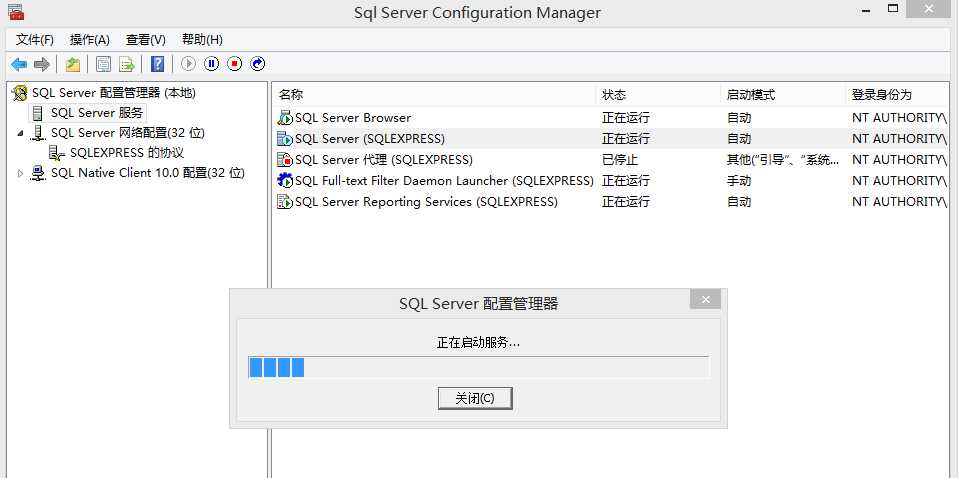This screenshot has height=478, width=958.
Task: Click the Properties toolbar icon
Action: 103,64
